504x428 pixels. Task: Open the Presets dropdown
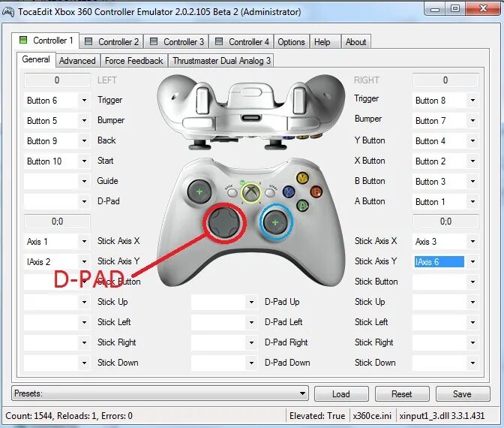tap(160, 393)
